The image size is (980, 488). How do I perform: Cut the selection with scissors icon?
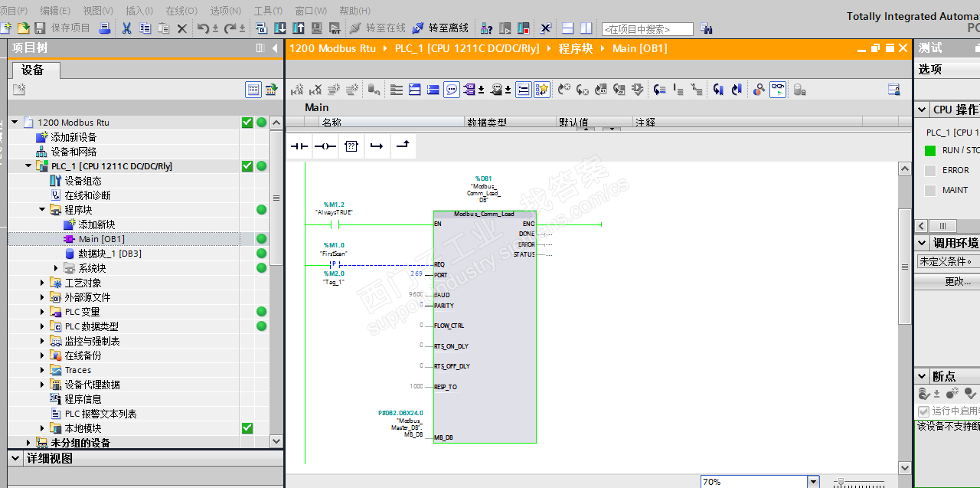pyautogui.click(x=126, y=28)
